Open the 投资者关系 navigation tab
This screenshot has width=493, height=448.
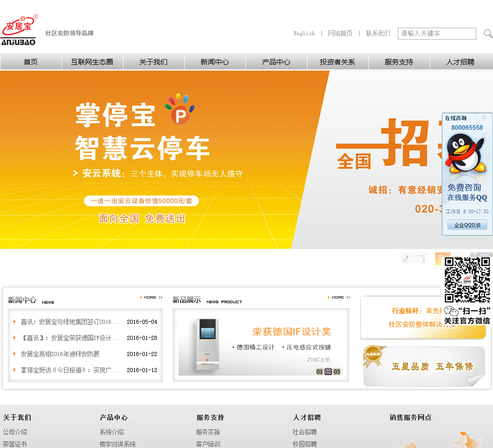(x=338, y=61)
